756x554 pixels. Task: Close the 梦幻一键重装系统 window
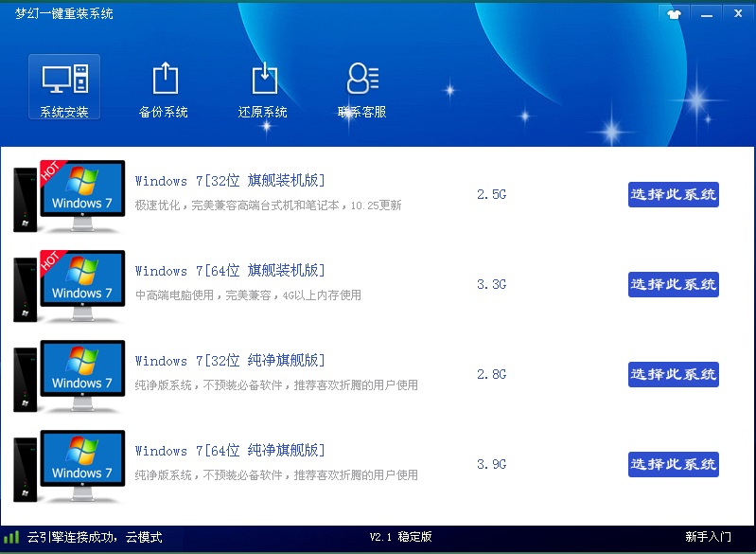tap(738, 14)
